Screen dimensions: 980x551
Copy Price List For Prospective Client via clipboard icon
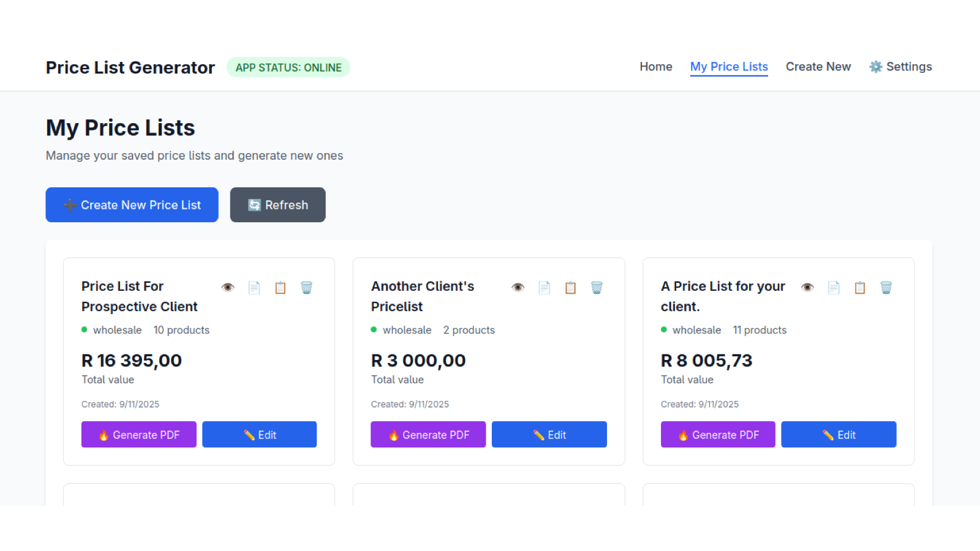[x=281, y=288]
